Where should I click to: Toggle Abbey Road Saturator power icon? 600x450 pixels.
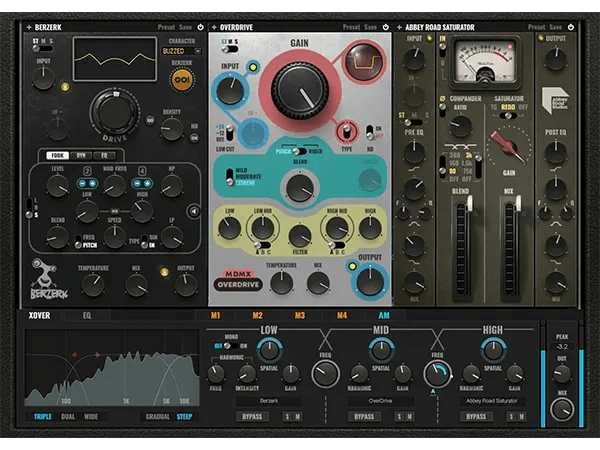[571, 27]
